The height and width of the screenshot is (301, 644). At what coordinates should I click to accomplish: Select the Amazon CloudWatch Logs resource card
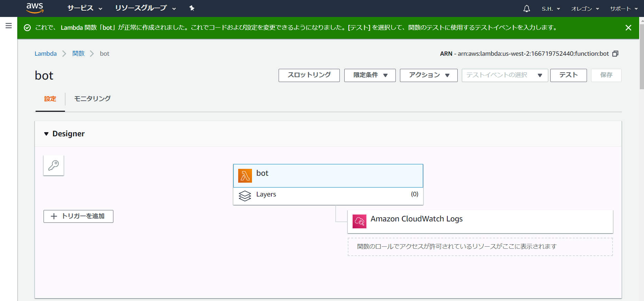(x=480, y=222)
